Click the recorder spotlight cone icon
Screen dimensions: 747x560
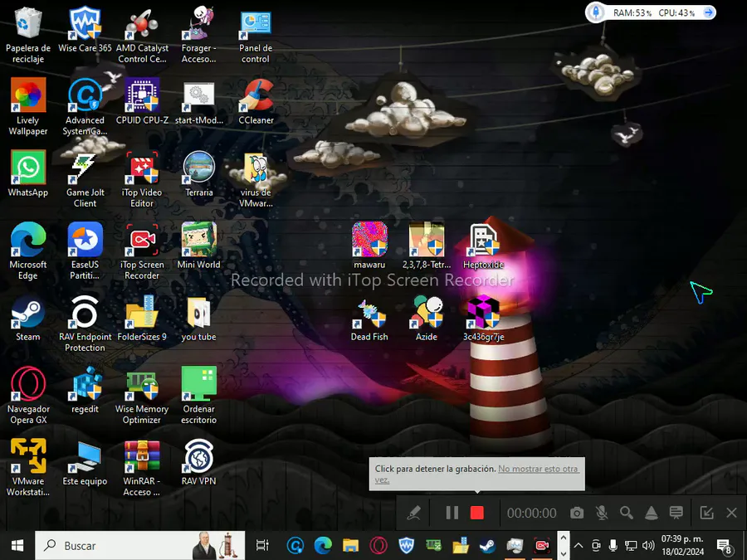pos(652,513)
